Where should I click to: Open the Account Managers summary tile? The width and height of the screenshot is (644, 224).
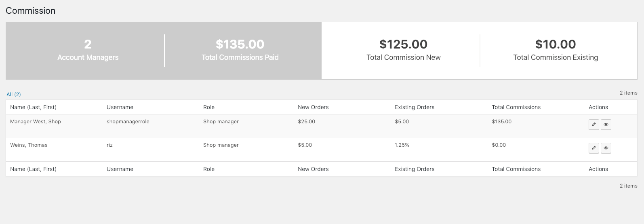point(88,51)
